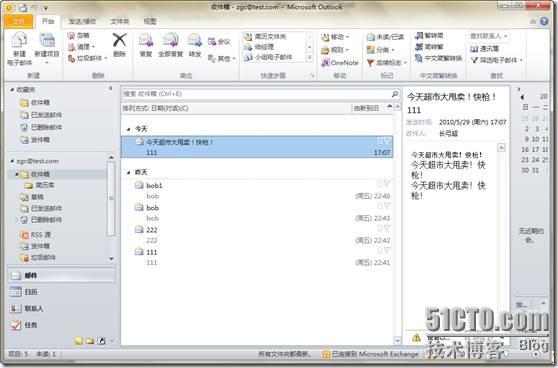Screen dimensions: 558x368
Task: Select the Home (开始) ribbon tab
Action: [48, 21]
